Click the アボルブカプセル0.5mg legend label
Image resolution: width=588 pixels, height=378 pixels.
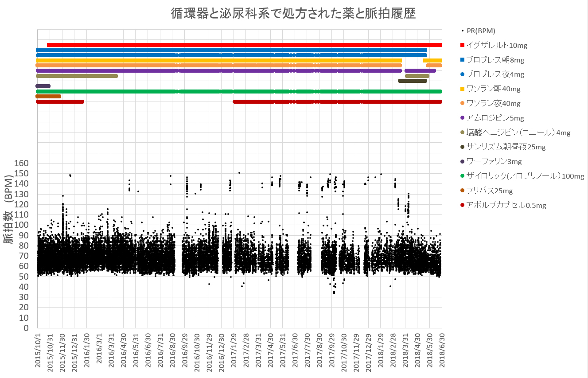pyautogui.click(x=506, y=205)
